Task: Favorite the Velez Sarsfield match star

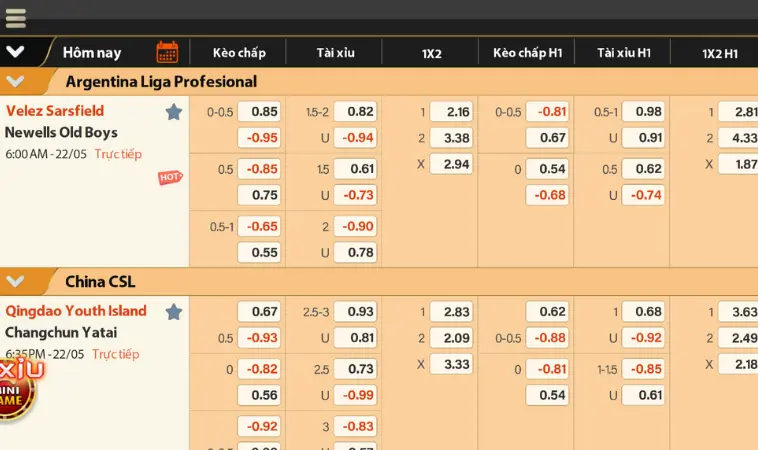Action: point(174,112)
